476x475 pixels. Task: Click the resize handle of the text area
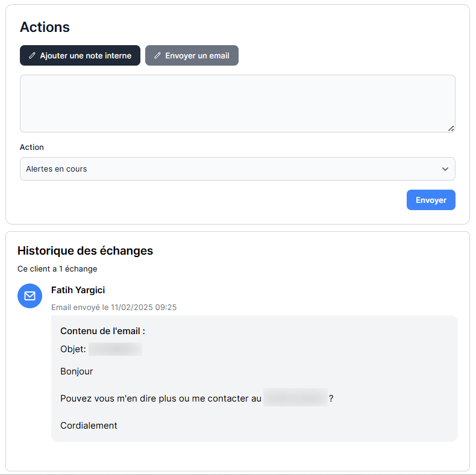451,128
